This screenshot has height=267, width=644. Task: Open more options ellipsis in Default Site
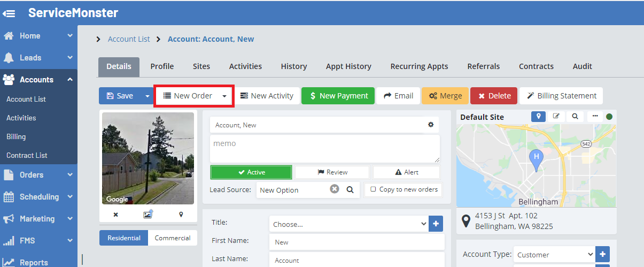595,116
